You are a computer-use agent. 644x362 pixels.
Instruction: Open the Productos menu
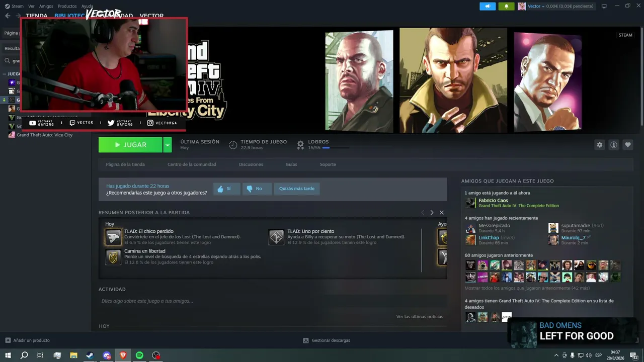tap(67, 6)
